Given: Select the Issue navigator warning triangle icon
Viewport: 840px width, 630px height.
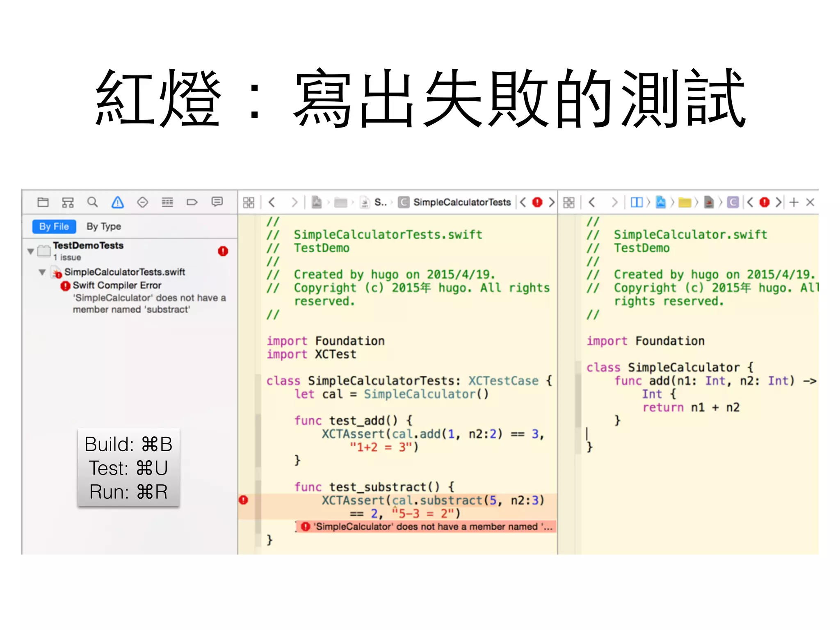Looking at the screenshot, I should coord(118,202).
